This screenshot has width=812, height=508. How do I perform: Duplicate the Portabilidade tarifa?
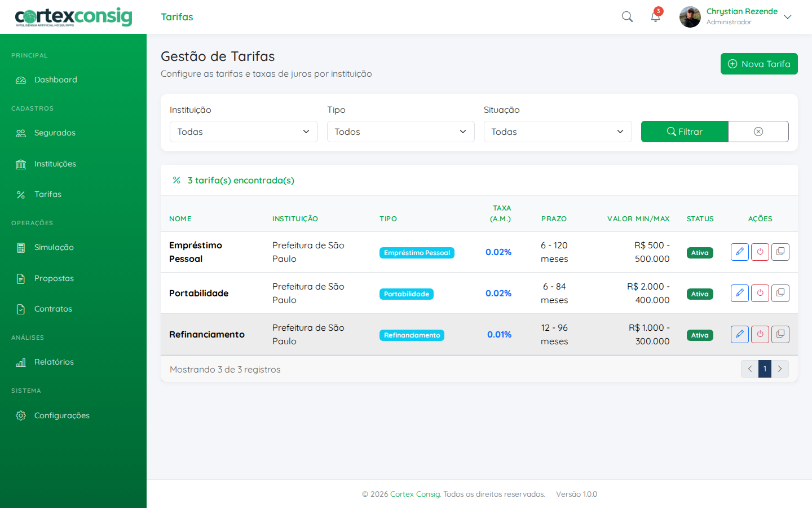pos(780,293)
